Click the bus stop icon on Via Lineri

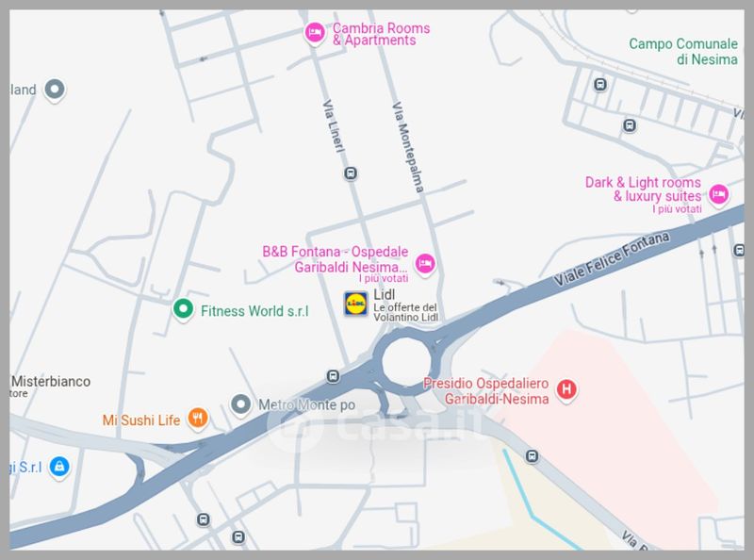[351, 173]
